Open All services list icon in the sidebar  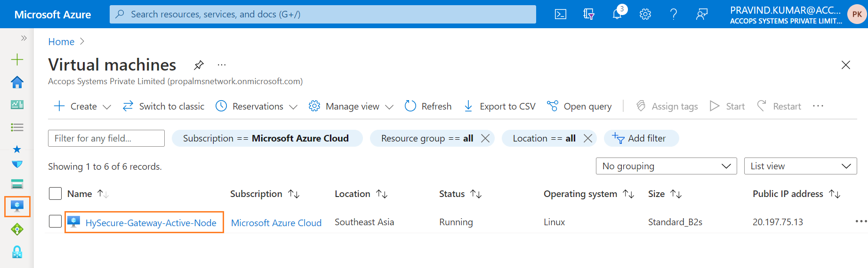point(17,127)
